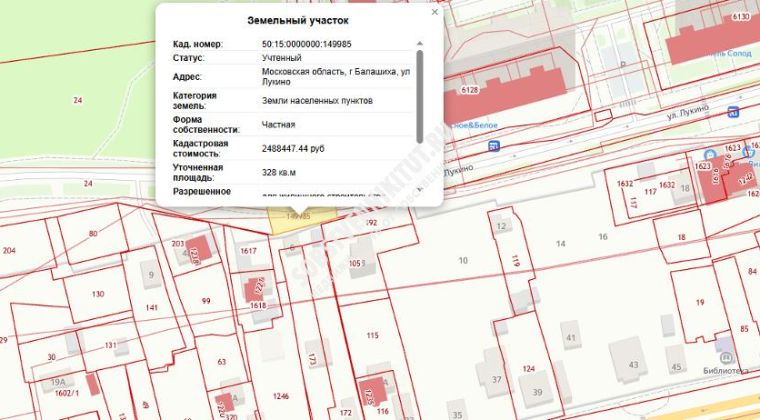The image size is (760, 420).
Task: Click gray building 9 on the map
Action: point(151,275)
